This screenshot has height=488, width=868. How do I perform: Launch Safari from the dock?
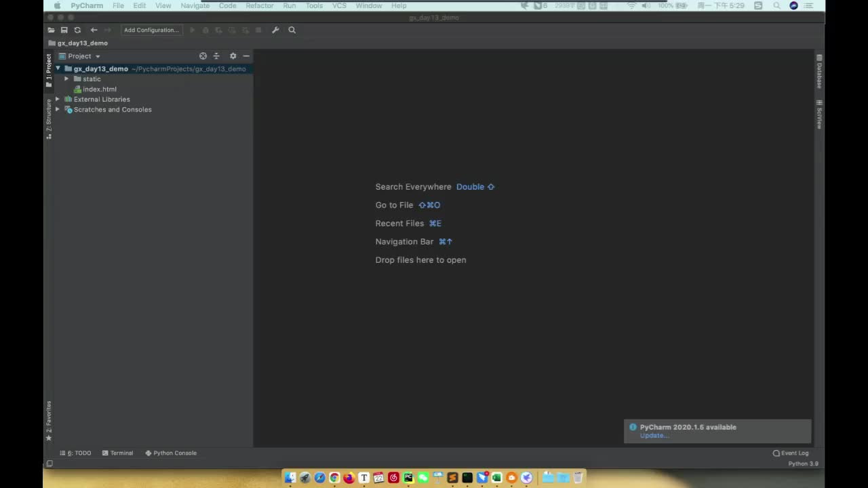(x=319, y=478)
